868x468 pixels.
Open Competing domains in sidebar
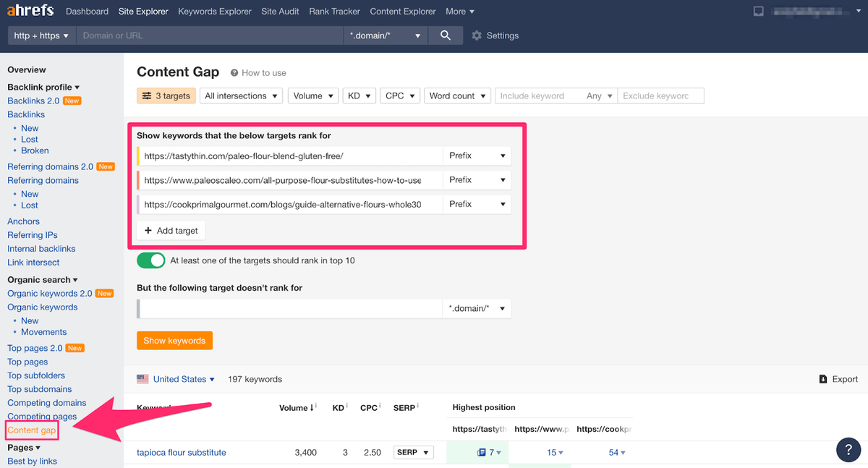(47, 403)
